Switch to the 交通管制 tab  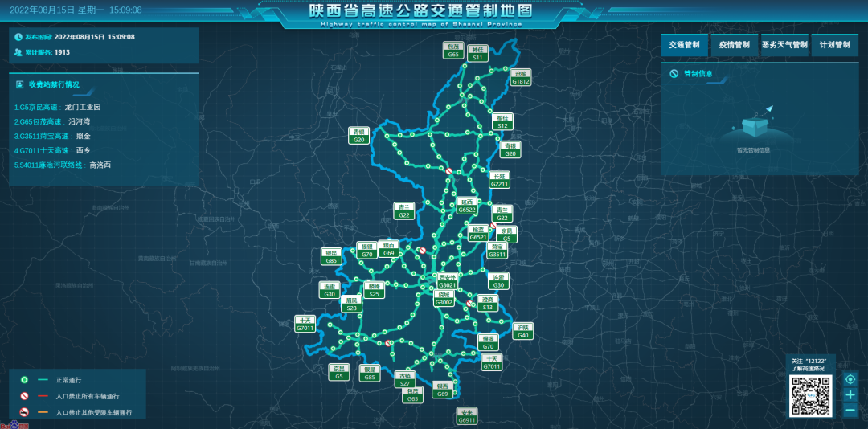pos(685,45)
